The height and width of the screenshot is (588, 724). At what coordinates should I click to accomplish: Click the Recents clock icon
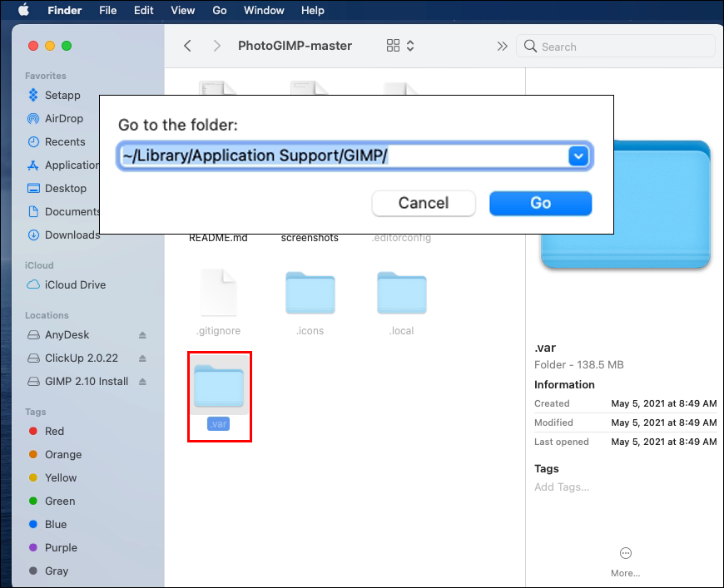[33, 141]
